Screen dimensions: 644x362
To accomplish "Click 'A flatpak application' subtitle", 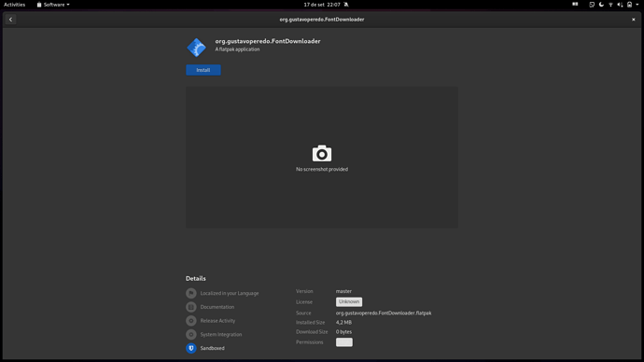I will (x=237, y=49).
